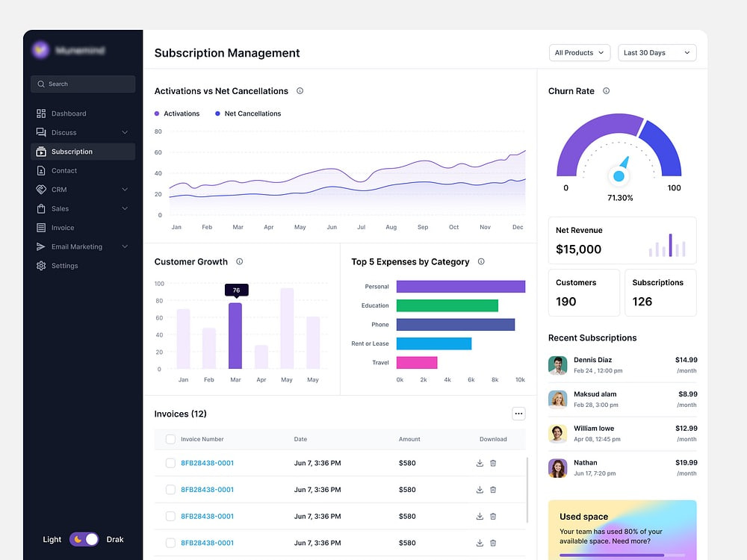The image size is (747, 560).
Task: Click the Contact page icon
Action: [41, 170]
